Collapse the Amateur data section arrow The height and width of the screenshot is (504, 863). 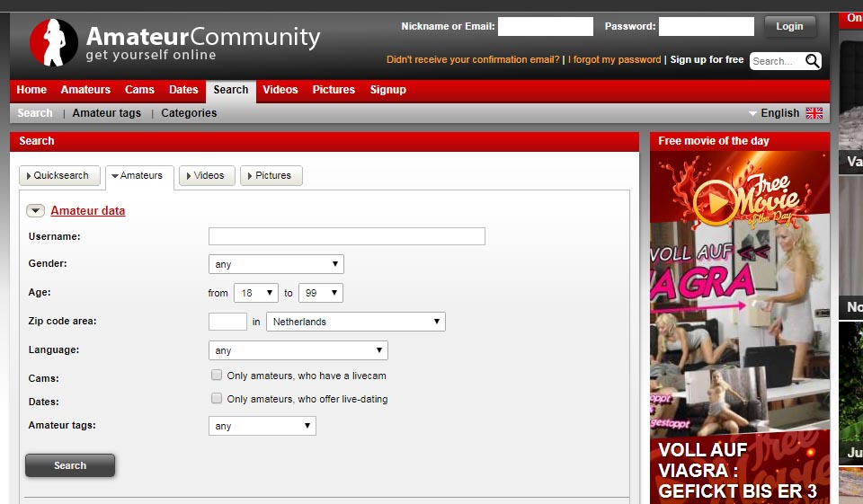coord(35,211)
